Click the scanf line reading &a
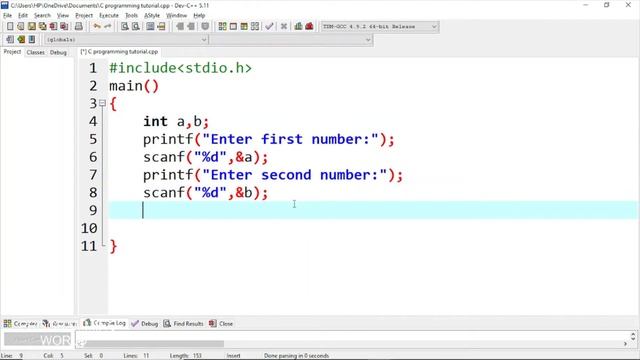Viewport: 640px width, 360px height. click(x=205, y=158)
